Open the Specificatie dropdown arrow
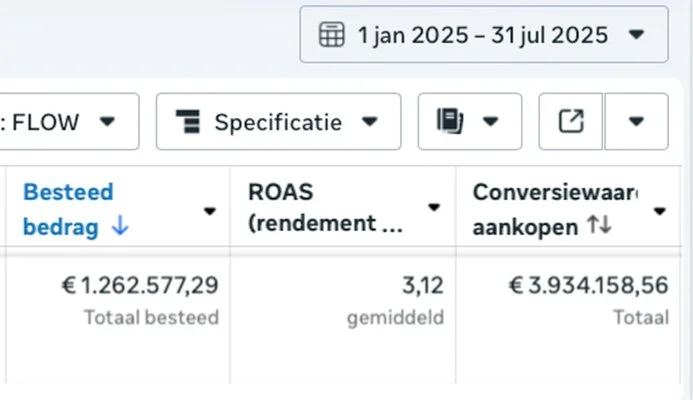The height and width of the screenshot is (400, 693). (x=370, y=122)
